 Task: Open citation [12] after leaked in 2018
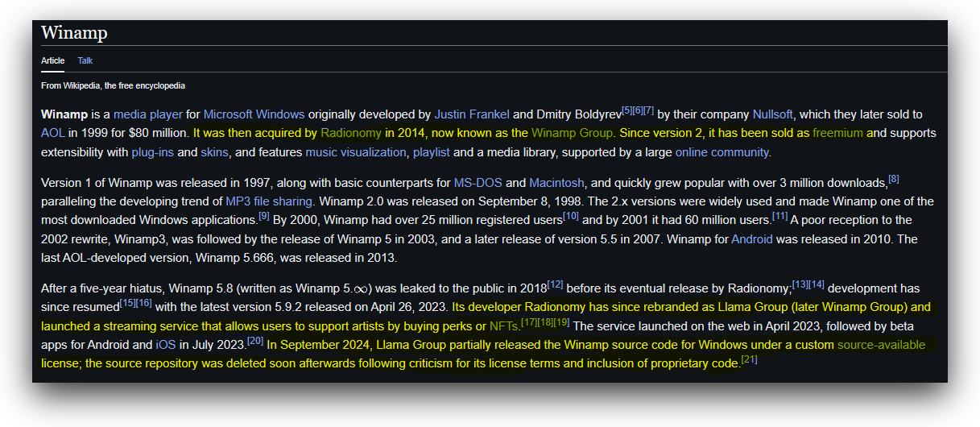pos(556,284)
